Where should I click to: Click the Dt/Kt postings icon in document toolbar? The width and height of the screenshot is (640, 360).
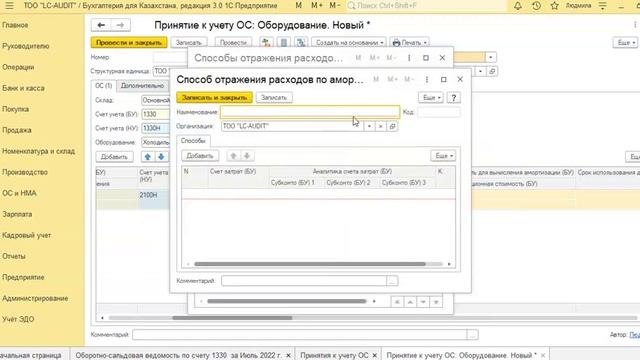pos(266,42)
